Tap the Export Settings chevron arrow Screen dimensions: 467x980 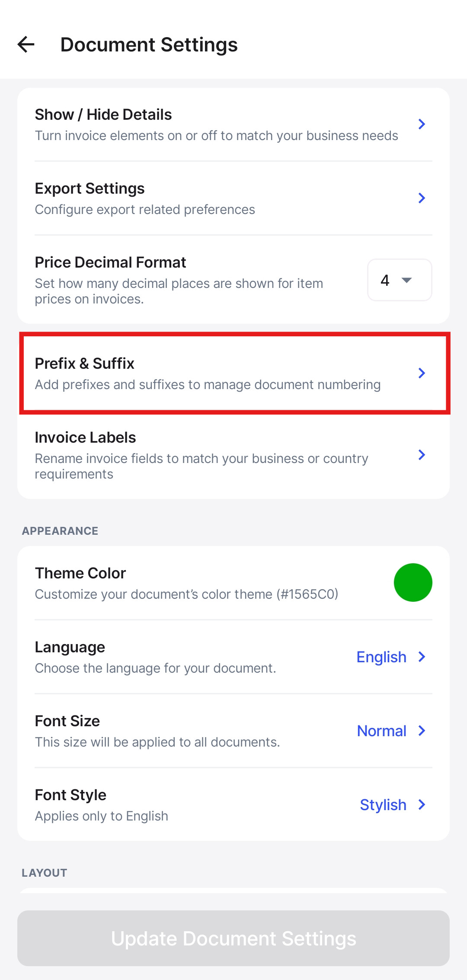422,198
